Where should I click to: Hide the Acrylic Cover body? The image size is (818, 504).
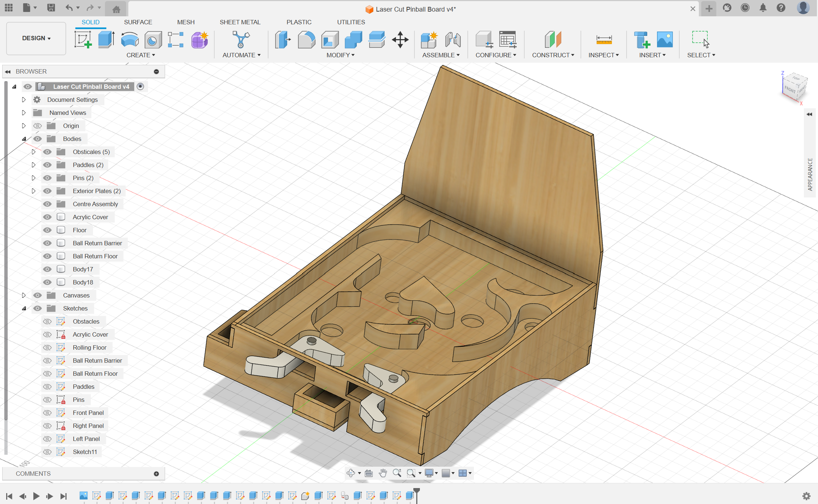pyautogui.click(x=47, y=217)
